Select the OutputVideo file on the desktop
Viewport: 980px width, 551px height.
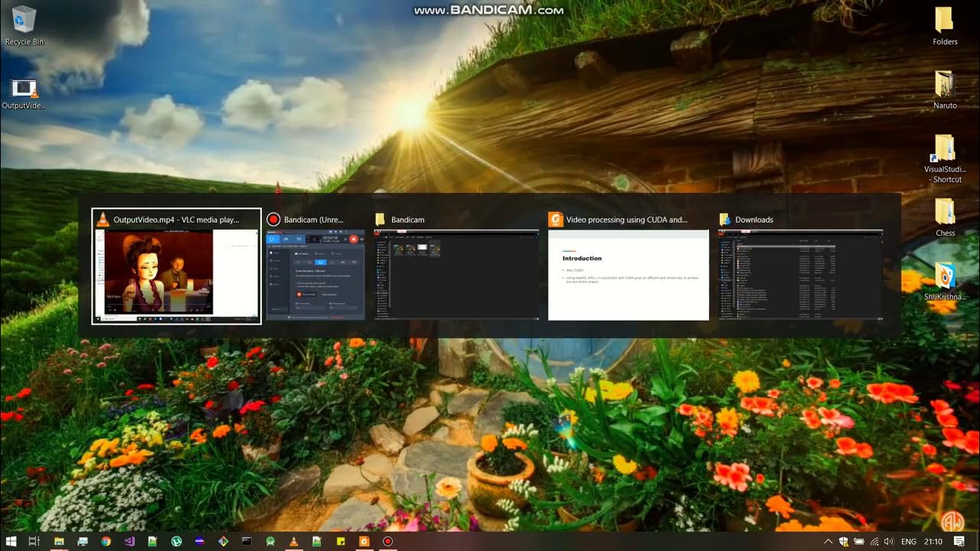[24, 93]
